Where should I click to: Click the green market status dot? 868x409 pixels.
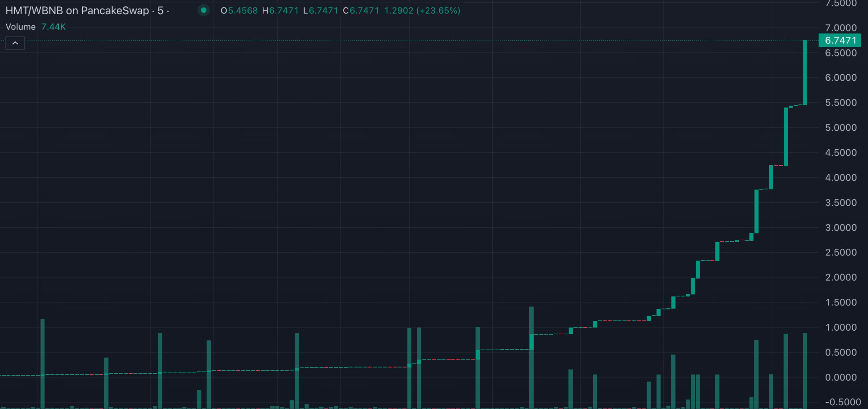click(x=203, y=11)
